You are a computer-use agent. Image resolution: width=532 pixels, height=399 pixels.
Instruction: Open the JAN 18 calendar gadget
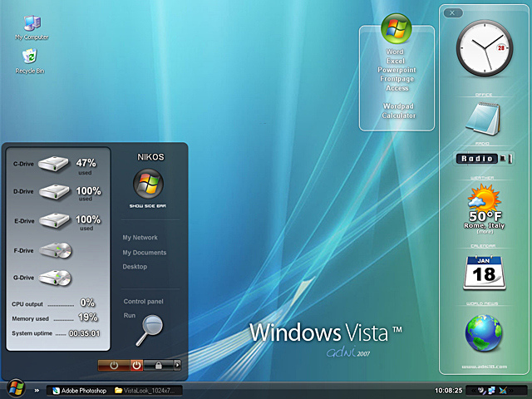point(484,273)
